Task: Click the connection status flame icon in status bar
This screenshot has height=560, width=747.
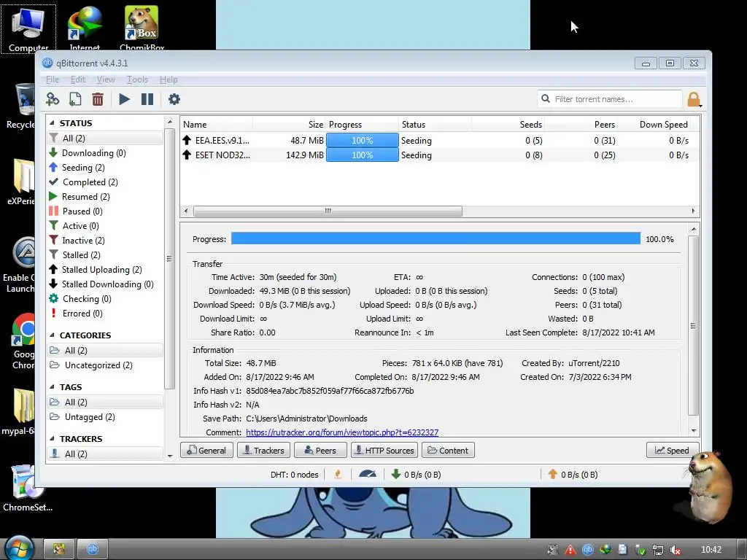Action: coord(338,474)
